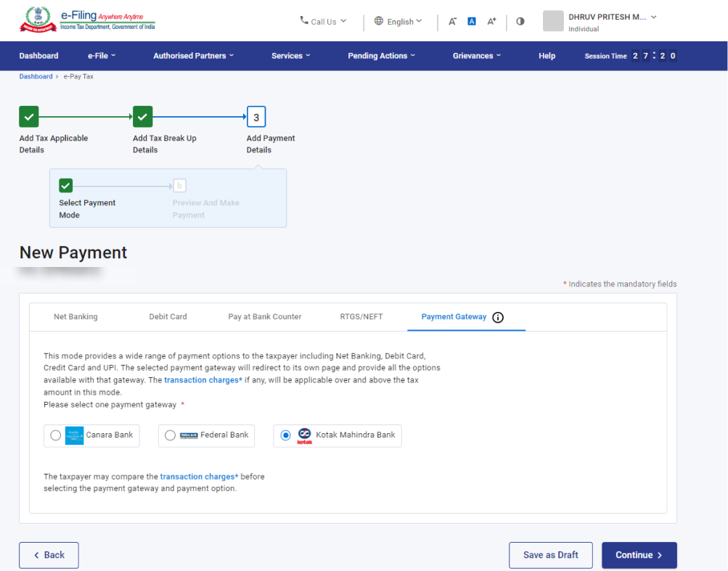Increase font size with A+ icon
This screenshot has height=571, width=728.
(491, 21)
